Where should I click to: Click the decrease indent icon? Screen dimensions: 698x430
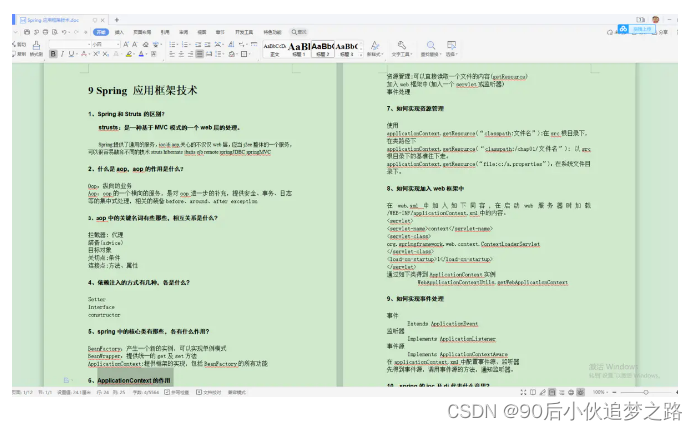pyautogui.click(x=198, y=45)
